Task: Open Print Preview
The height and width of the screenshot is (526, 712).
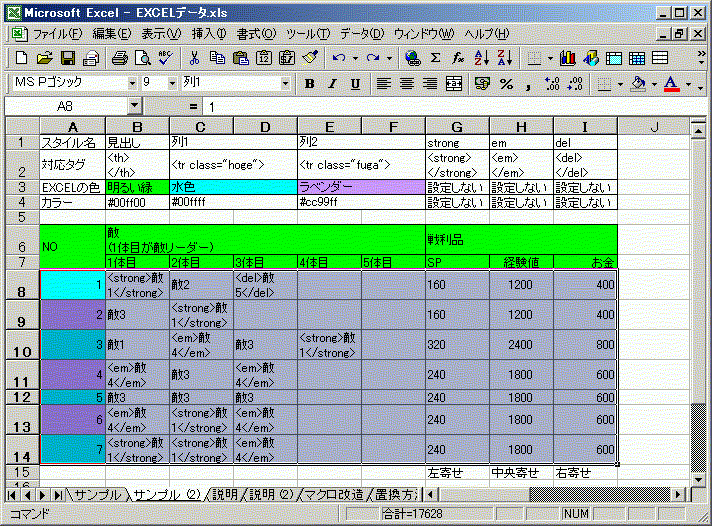Action: tap(143, 58)
